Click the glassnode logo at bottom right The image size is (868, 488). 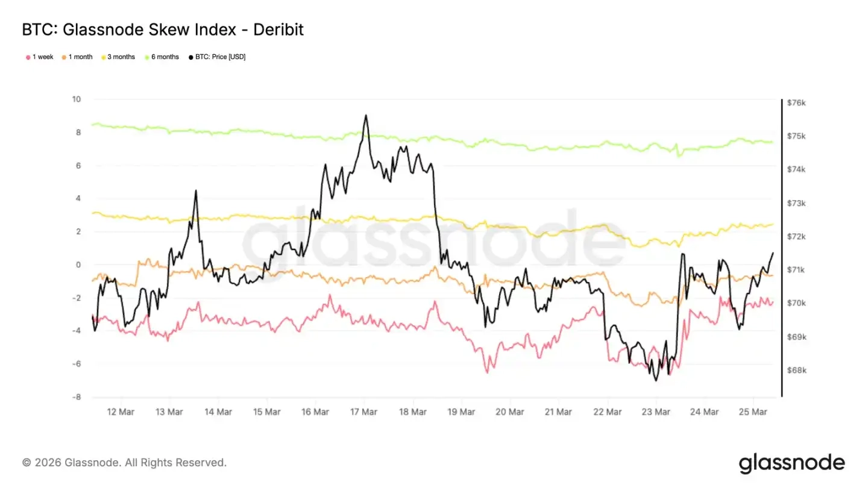pyautogui.click(x=791, y=463)
